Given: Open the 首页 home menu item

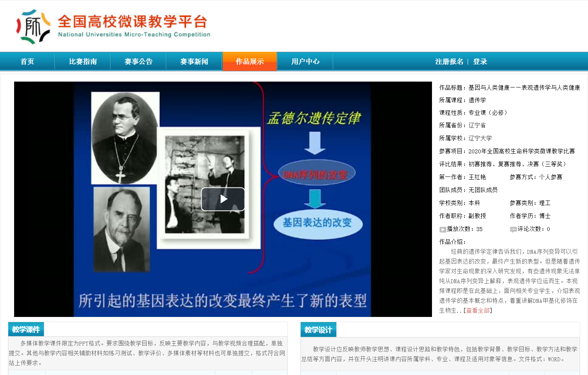Looking at the screenshot, I should click(x=27, y=62).
